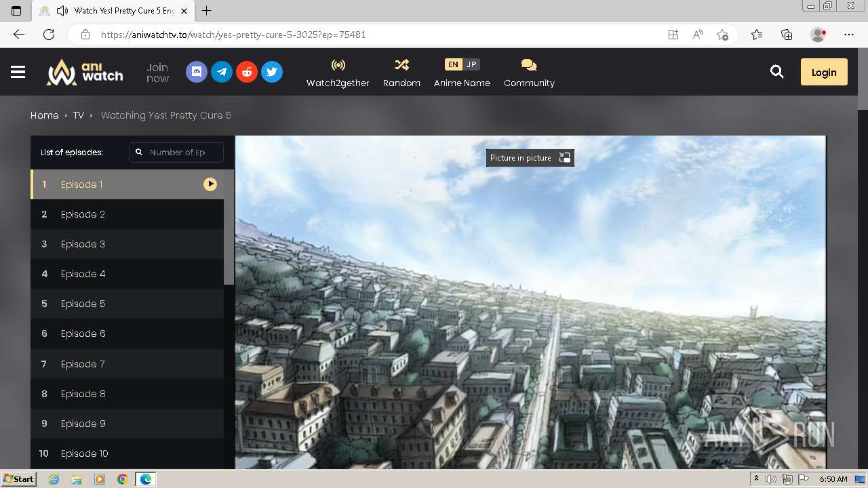Select Episode 6 in the list
Screen dimensions: 868x488
pos(127,333)
